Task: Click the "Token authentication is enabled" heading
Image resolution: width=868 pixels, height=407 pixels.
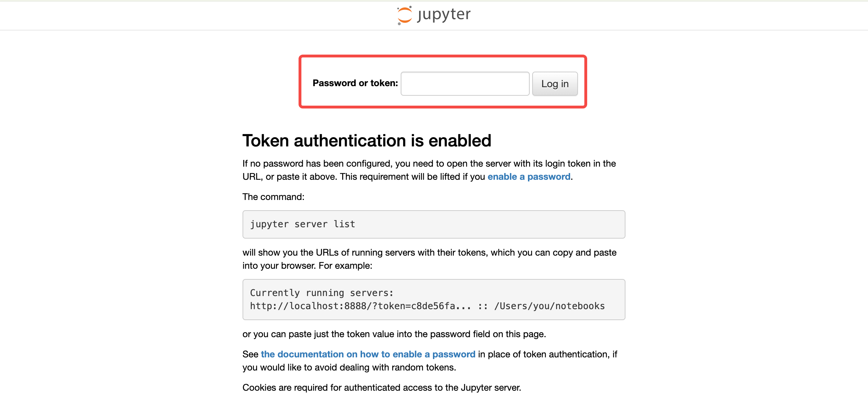Action: pos(367,141)
